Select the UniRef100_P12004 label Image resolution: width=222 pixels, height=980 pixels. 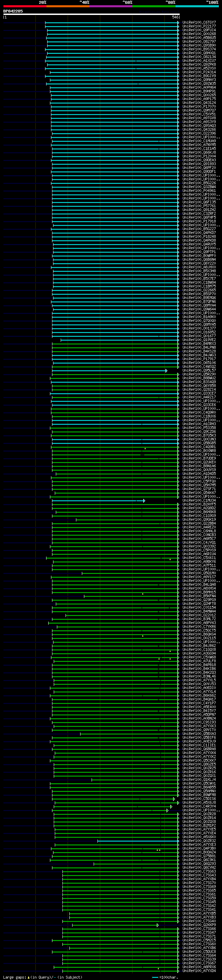199,156
